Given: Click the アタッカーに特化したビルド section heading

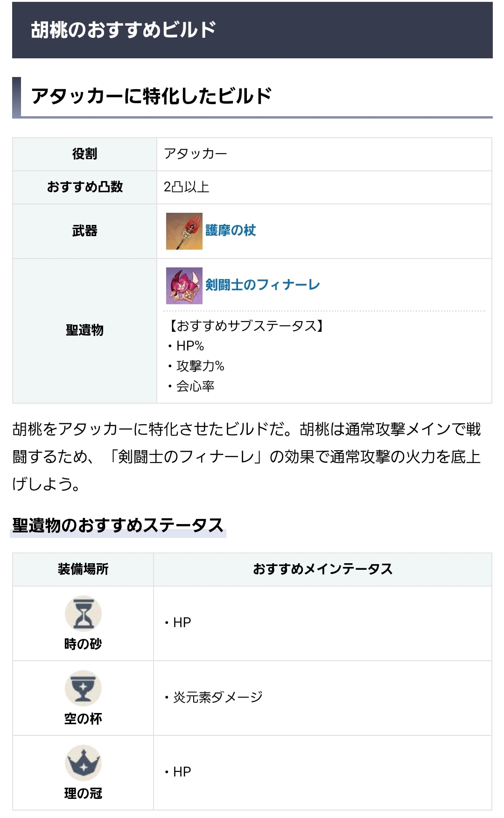Looking at the screenshot, I should tap(151, 96).
